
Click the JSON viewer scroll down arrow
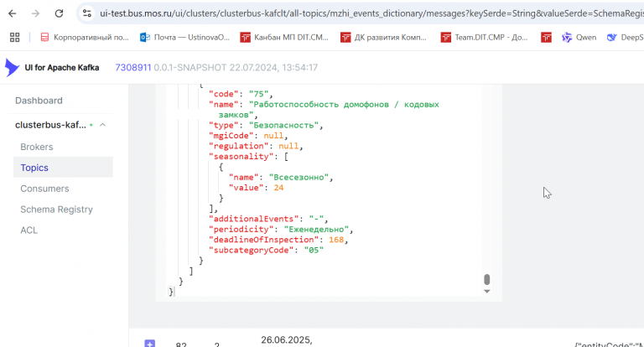pyautogui.click(x=486, y=291)
